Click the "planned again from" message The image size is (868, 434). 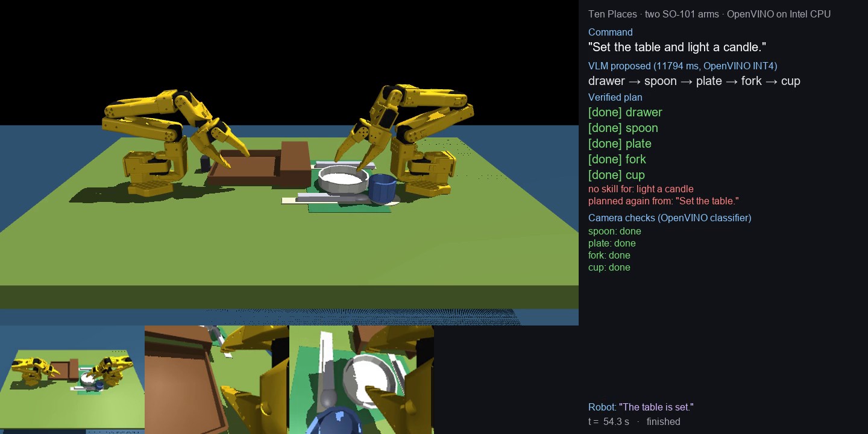click(664, 201)
